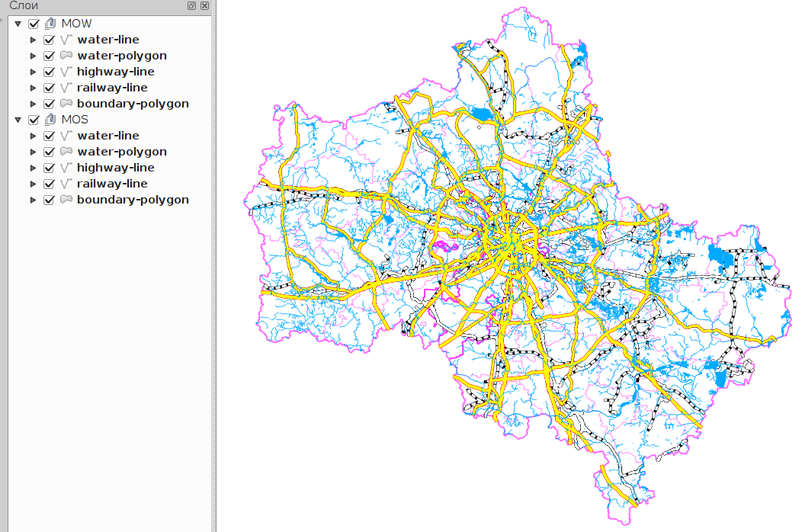Click line icon of MOS railway-line layer
The height and width of the screenshot is (532, 802).
[66, 184]
